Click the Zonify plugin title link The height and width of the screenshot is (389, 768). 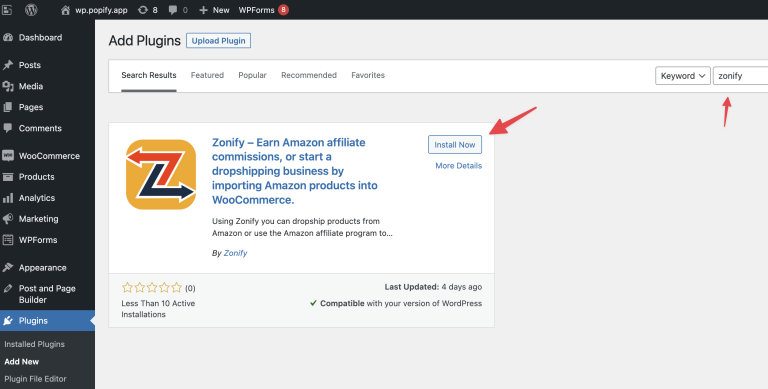[295, 171]
